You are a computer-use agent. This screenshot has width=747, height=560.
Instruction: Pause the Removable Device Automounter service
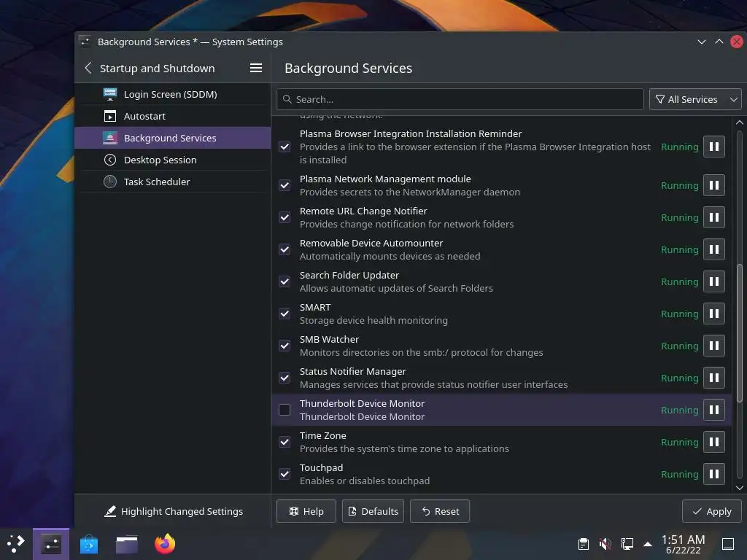click(x=713, y=249)
